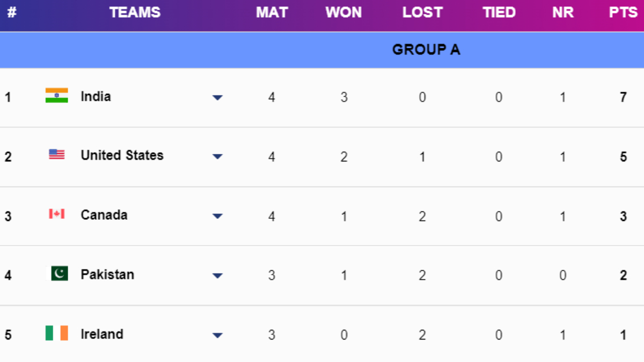
Task: Expand United States row dropdown arrow
Action: tap(217, 157)
